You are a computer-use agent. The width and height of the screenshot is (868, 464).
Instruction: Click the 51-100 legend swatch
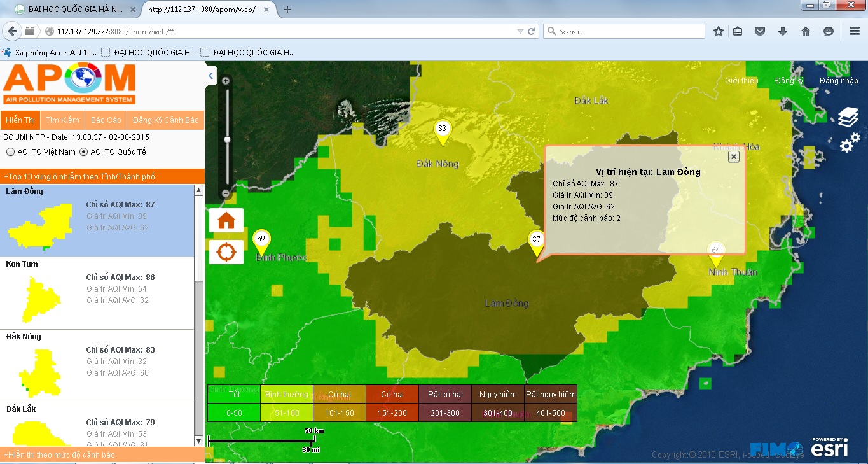click(287, 412)
